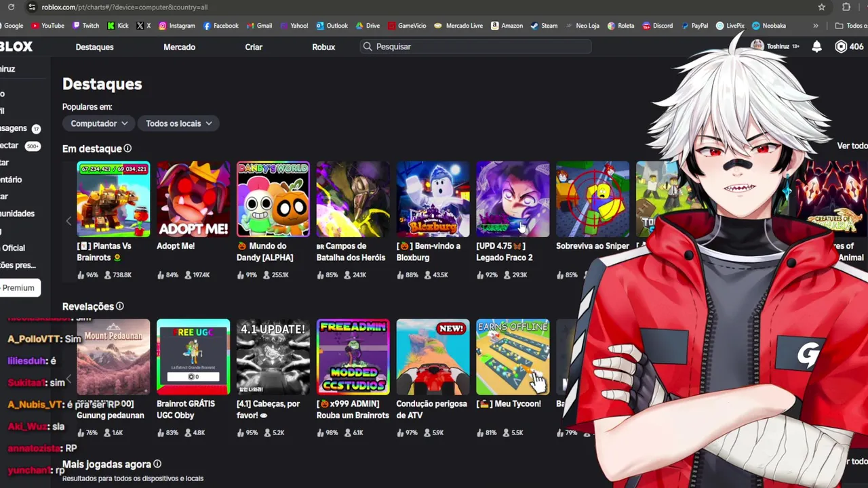Open the Roleta bookmark

[620, 26]
